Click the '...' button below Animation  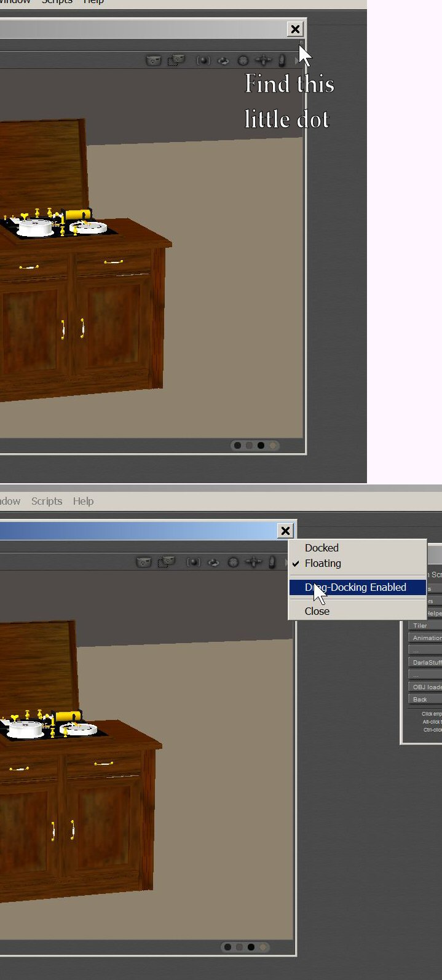[x=425, y=650]
